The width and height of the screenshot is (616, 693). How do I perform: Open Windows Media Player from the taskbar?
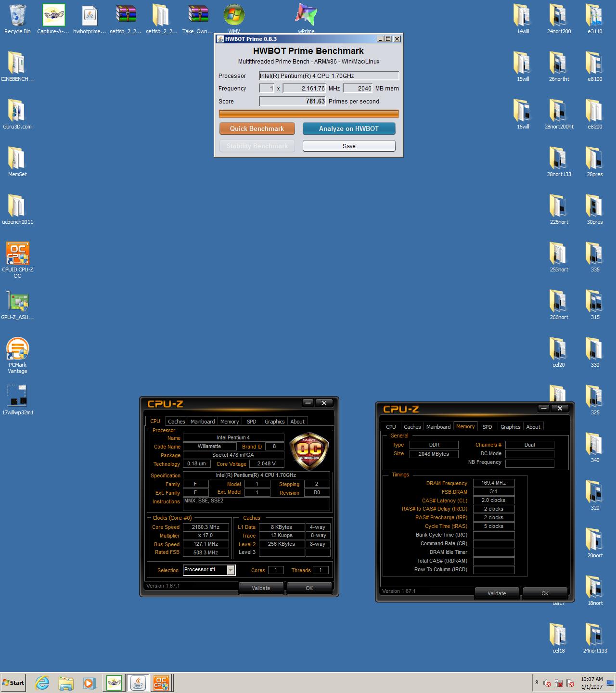pos(89,682)
